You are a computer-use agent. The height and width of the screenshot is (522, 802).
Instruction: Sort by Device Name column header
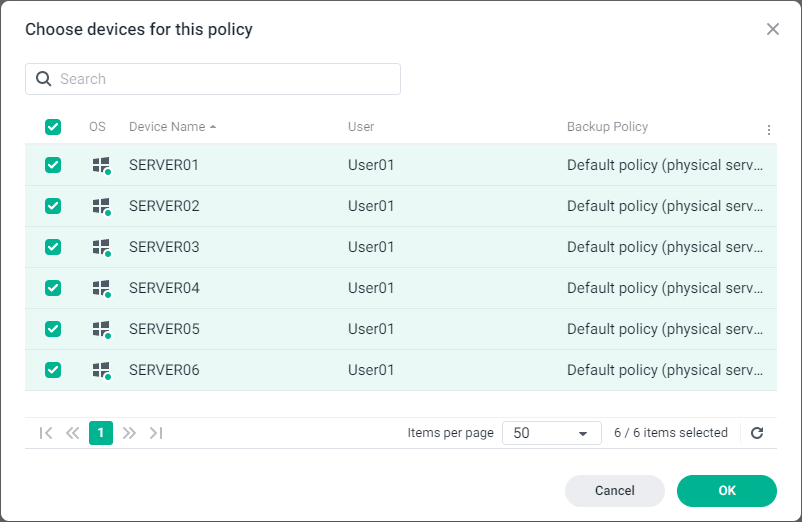point(167,127)
